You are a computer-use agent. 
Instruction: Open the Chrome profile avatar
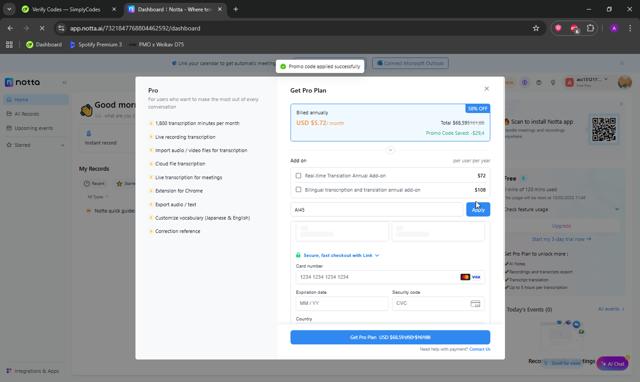614,28
